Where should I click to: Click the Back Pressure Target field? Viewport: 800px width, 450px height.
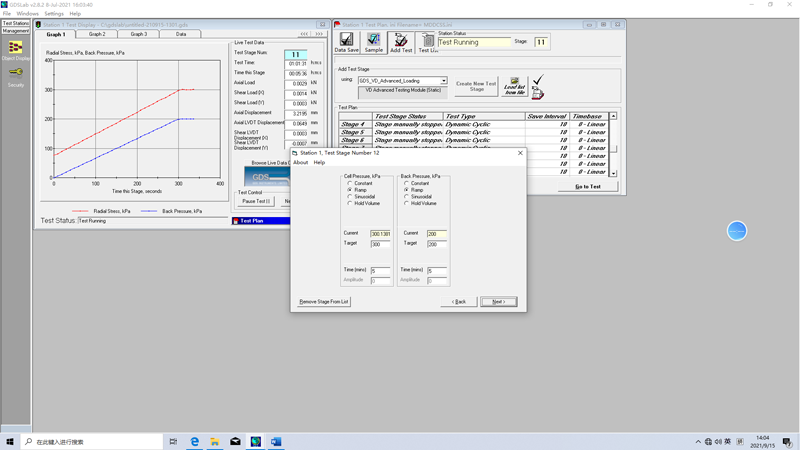[437, 244]
